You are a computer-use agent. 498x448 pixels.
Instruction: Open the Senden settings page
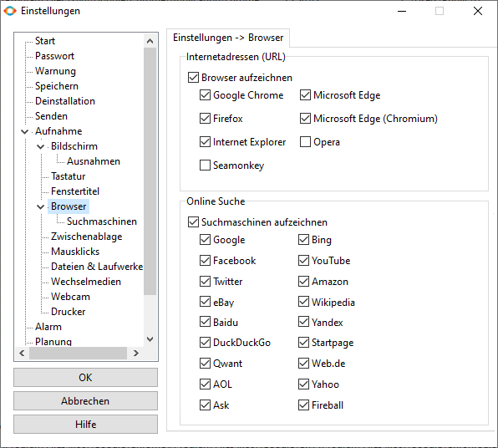51,116
